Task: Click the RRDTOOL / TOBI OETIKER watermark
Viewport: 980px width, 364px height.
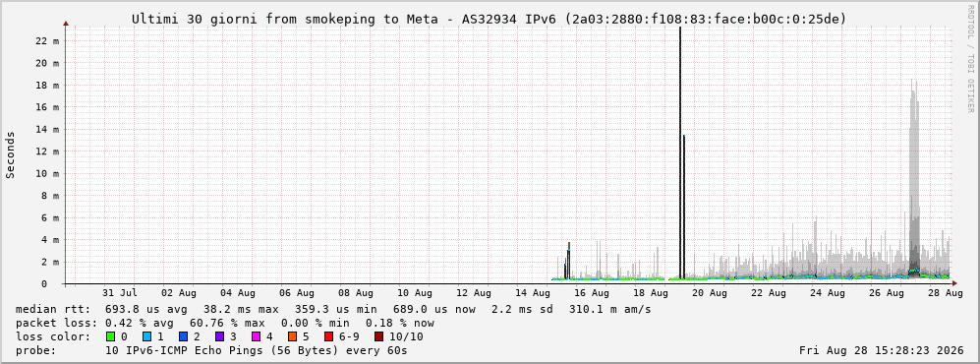Action: [970, 68]
